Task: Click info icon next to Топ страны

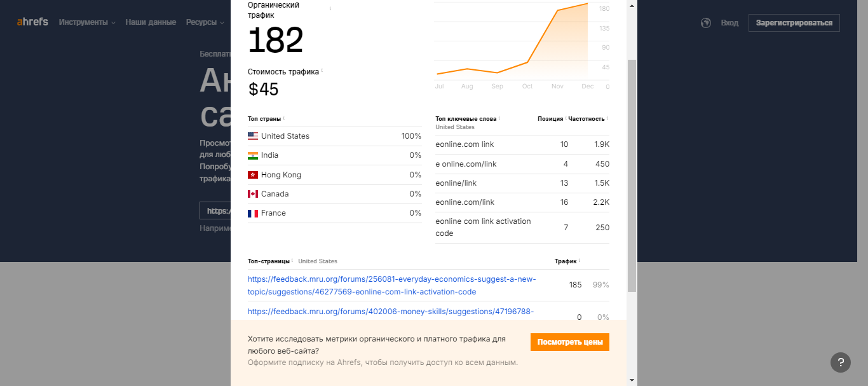Action: tap(283, 118)
